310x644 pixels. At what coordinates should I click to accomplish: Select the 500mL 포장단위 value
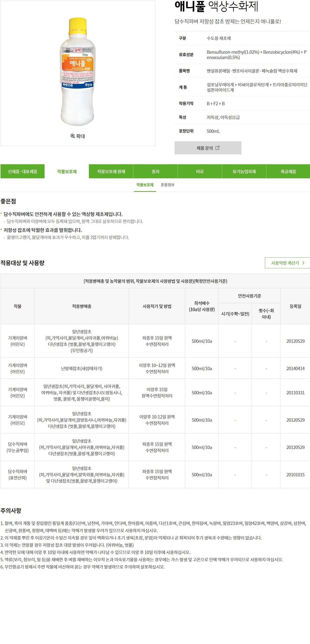coord(213,131)
